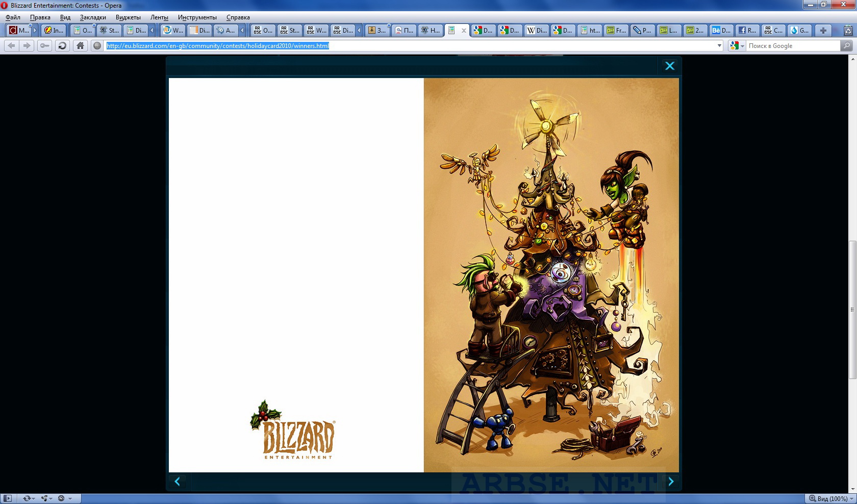This screenshot has height=504, width=857.
Task: Open the Закладки menu
Action: [x=93, y=17]
